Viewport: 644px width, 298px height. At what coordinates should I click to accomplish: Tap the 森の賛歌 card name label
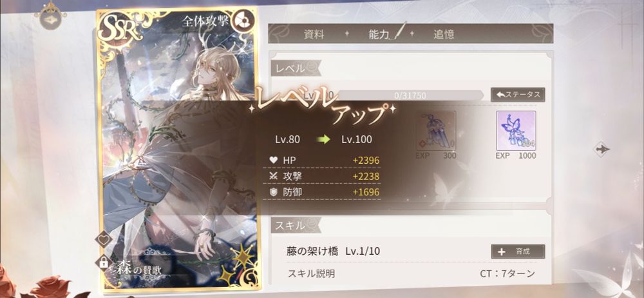click(138, 270)
